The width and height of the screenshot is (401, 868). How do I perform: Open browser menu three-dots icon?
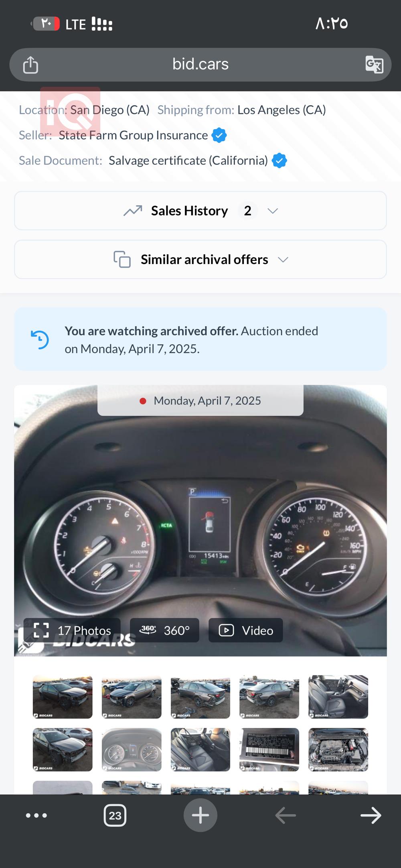pyautogui.click(x=36, y=815)
